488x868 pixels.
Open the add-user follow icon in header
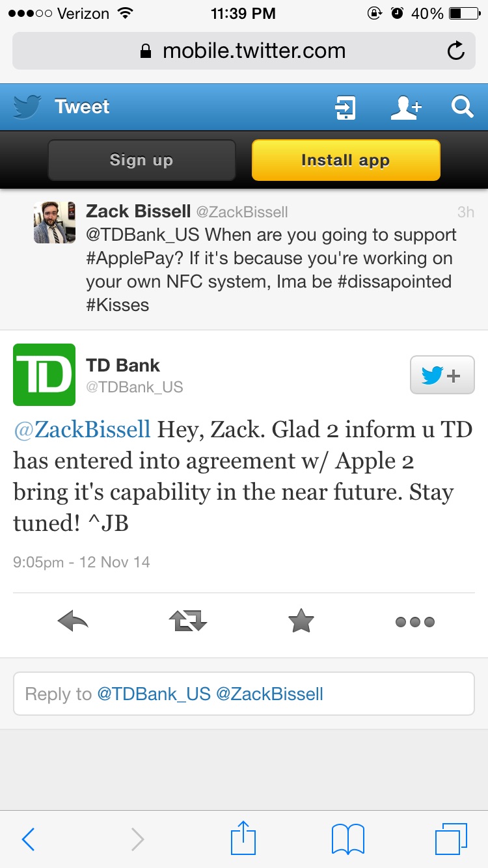406,107
